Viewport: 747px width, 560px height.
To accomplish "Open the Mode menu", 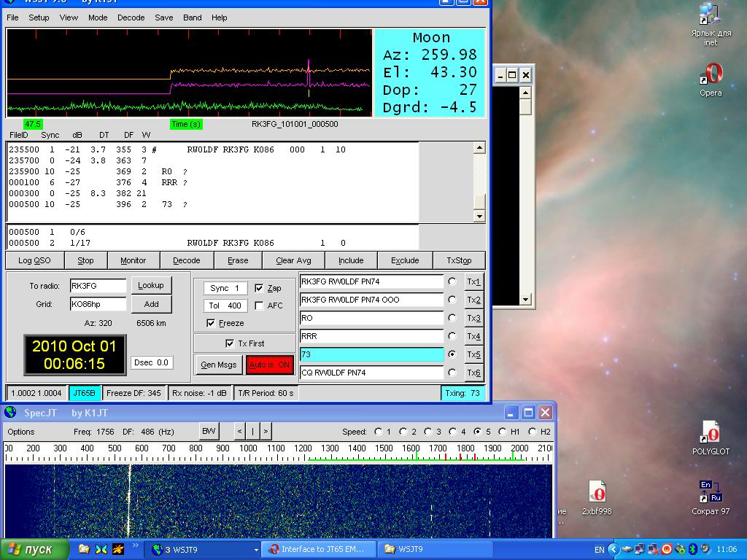I will 98,17.
